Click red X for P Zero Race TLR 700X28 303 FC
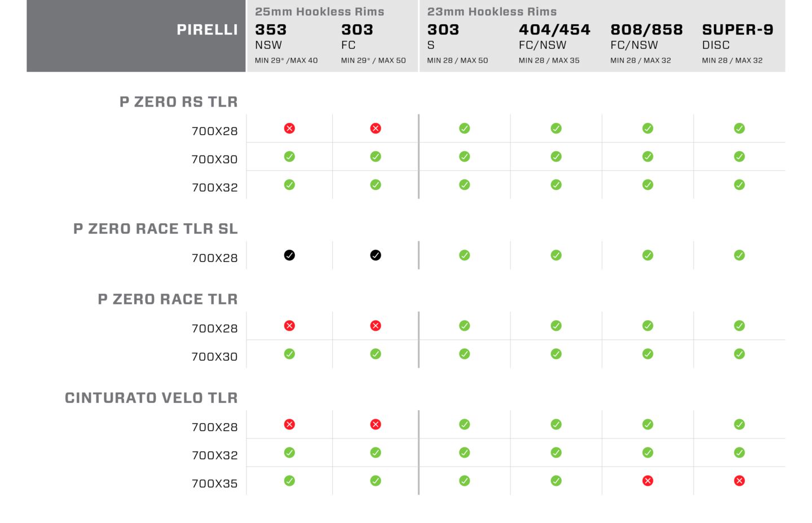The width and height of the screenshot is (812, 523). (x=376, y=326)
